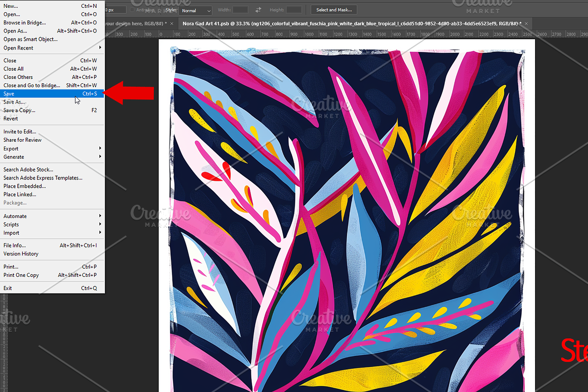Click Print... in the File menu

(52, 267)
